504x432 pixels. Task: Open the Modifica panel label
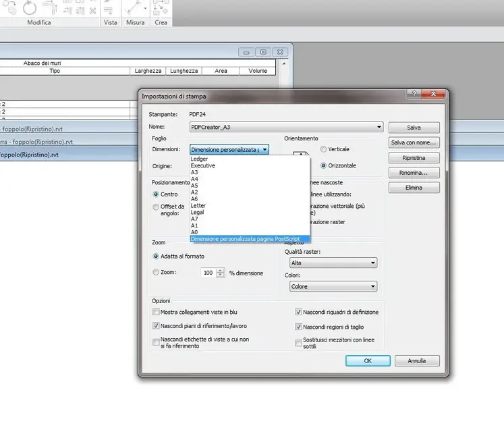click(39, 22)
